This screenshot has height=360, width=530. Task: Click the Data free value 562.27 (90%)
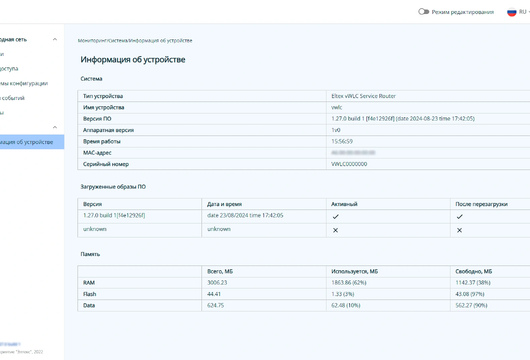click(471, 305)
